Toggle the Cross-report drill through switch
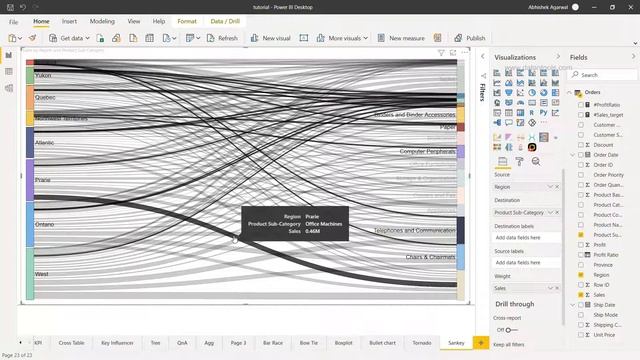 tap(511, 330)
